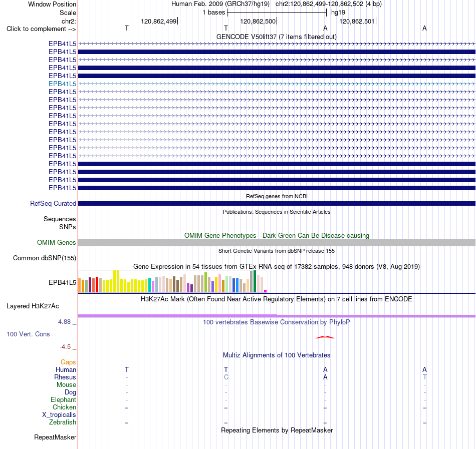Click the RefSeq Curated label
Image resolution: width=476 pixels, height=449 pixels.
(x=53, y=203)
